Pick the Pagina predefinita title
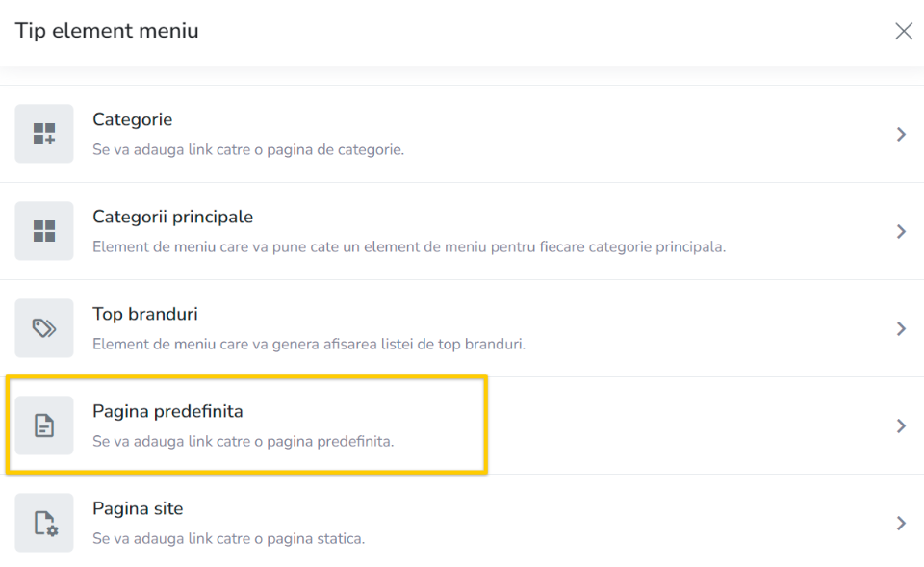 click(x=167, y=411)
